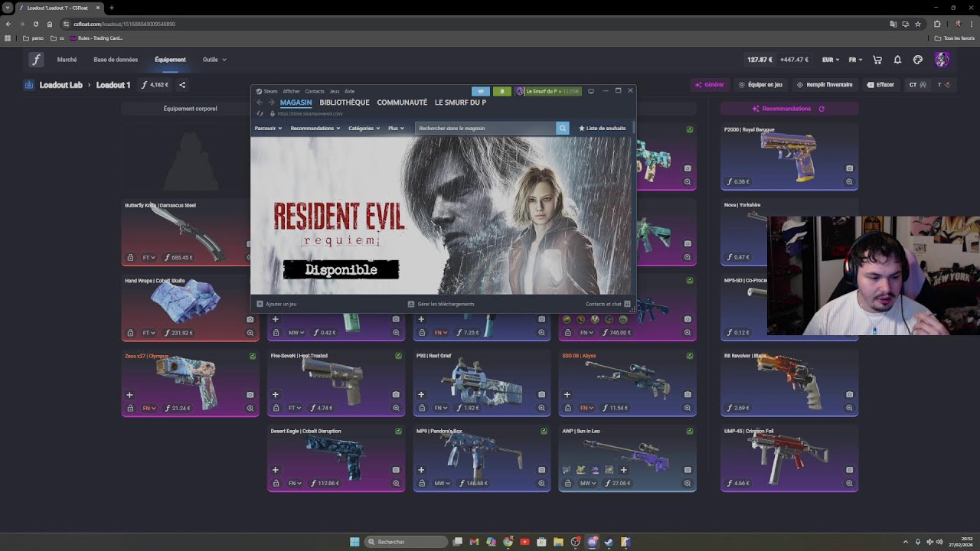The width and height of the screenshot is (980, 551).
Task: Open the Windows Start menu
Action: pyautogui.click(x=354, y=542)
